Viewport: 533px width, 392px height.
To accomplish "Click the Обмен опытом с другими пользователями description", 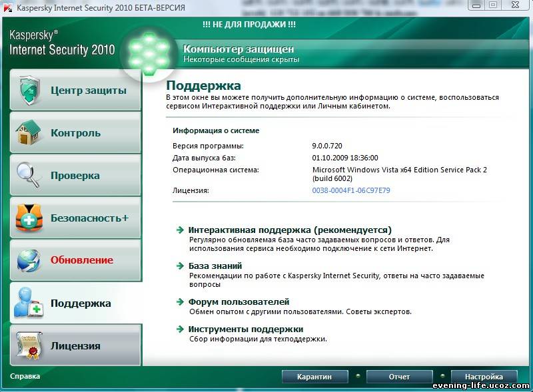I will [300, 311].
